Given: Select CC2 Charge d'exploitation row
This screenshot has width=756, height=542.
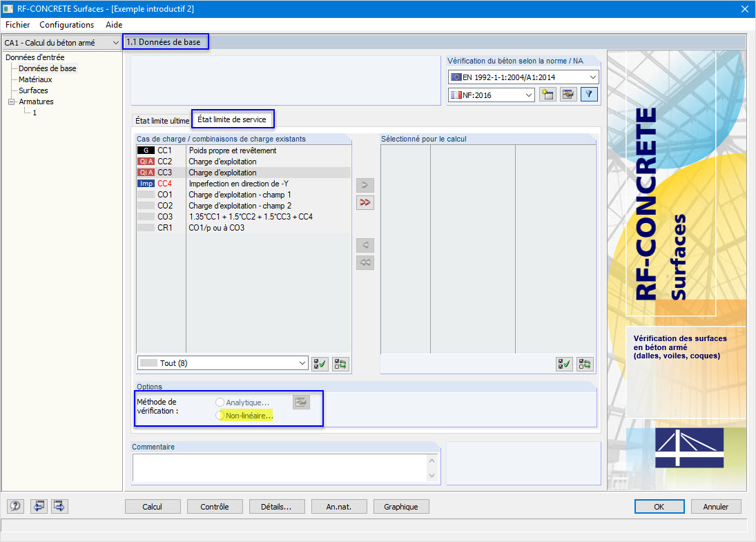Looking at the screenshot, I should click(x=244, y=162).
